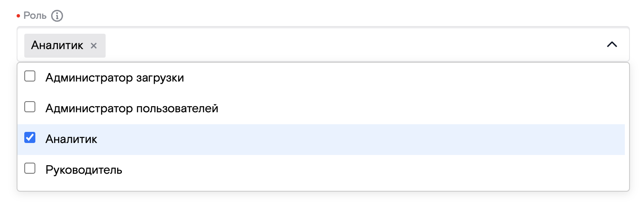The image size is (644, 210).
Task: Click blank area of Администратор пользователей row
Action: [x=383, y=109]
